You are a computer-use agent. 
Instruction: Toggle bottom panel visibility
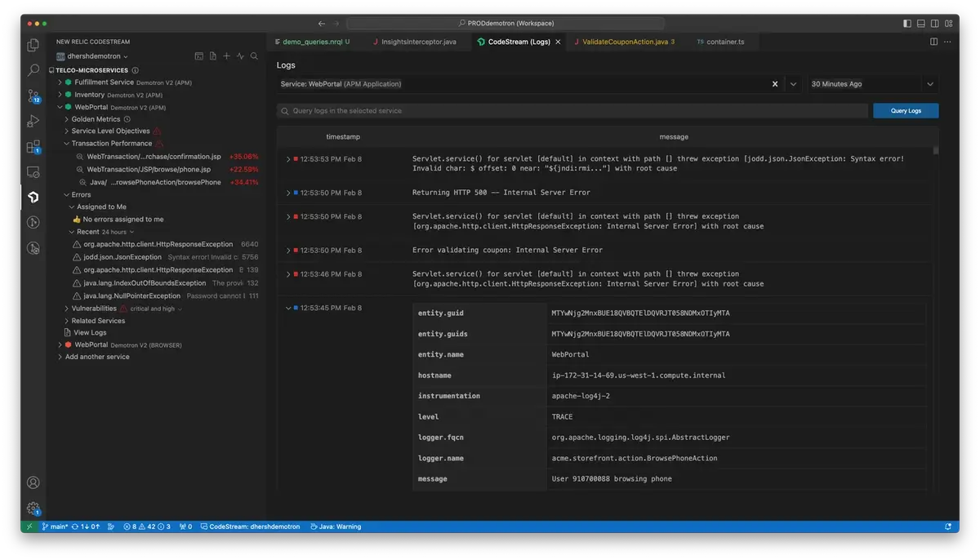pos(921,24)
